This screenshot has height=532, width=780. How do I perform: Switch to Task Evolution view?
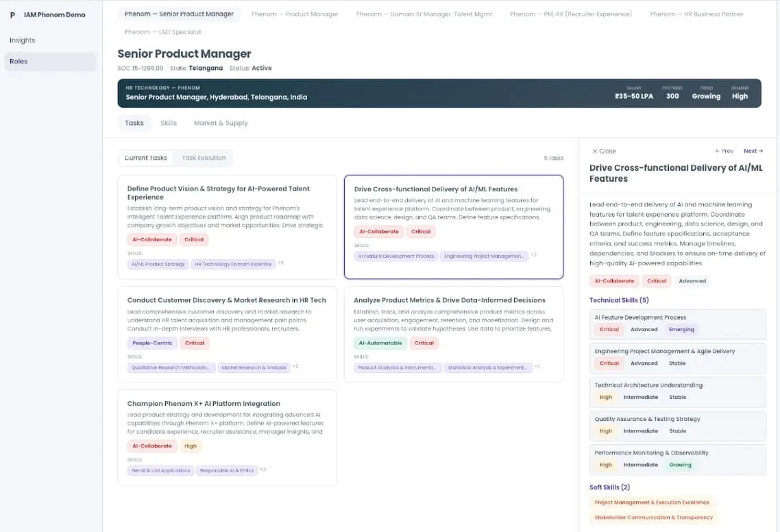click(204, 158)
